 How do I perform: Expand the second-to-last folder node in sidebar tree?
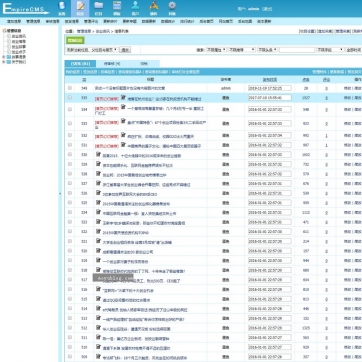(x=4, y=57)
